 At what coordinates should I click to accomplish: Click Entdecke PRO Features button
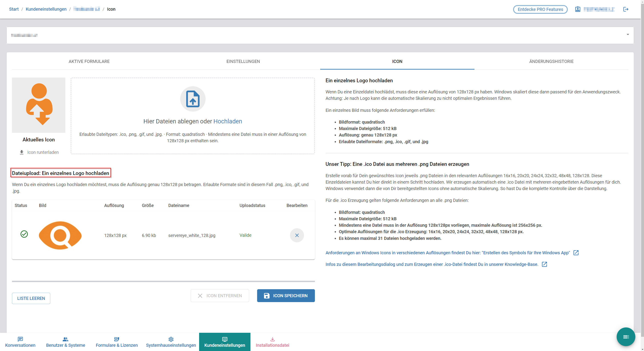(540, 9)
